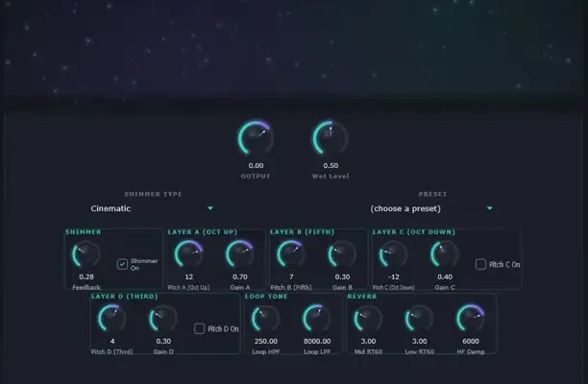588x384 pixels.
Task: Click the Pitch C value -12
Action: tap(393, 276)
